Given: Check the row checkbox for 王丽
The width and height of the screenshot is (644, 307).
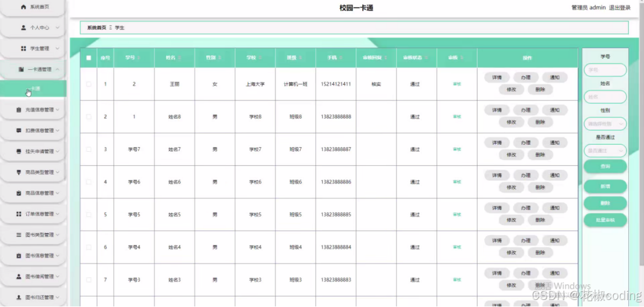Looking at the screenshot, I should click(x=89, y=84).
